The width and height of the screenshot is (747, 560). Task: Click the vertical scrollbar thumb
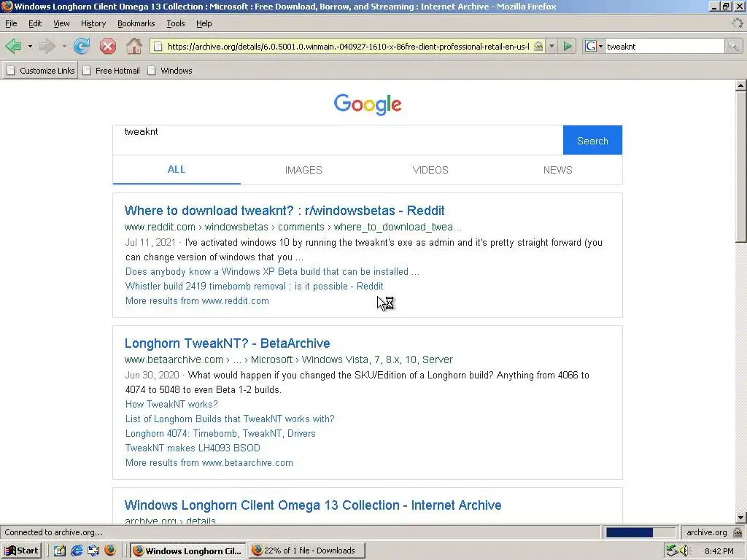[740, 167]
